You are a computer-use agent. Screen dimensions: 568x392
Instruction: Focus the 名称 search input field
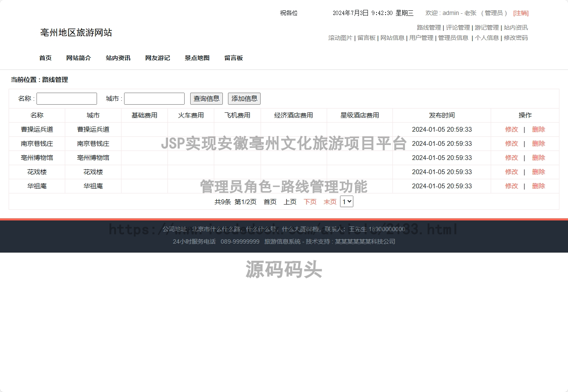point(67,99)
